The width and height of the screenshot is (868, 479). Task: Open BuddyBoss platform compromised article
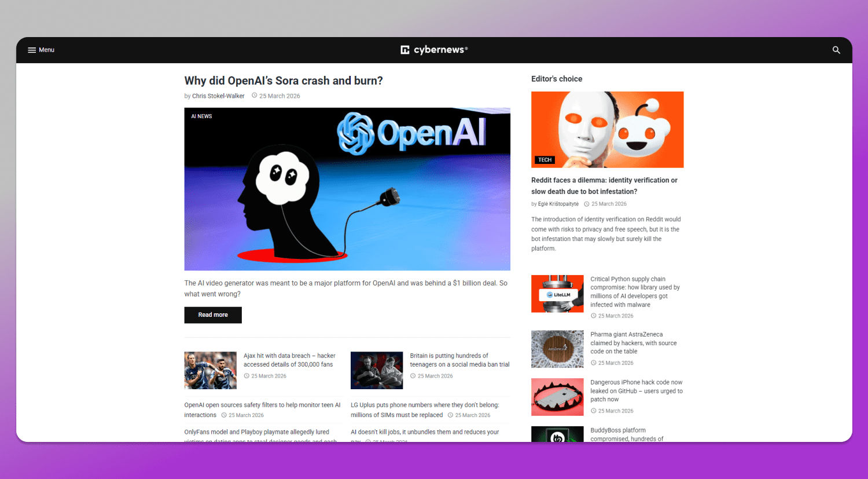(x=627, y=434)
